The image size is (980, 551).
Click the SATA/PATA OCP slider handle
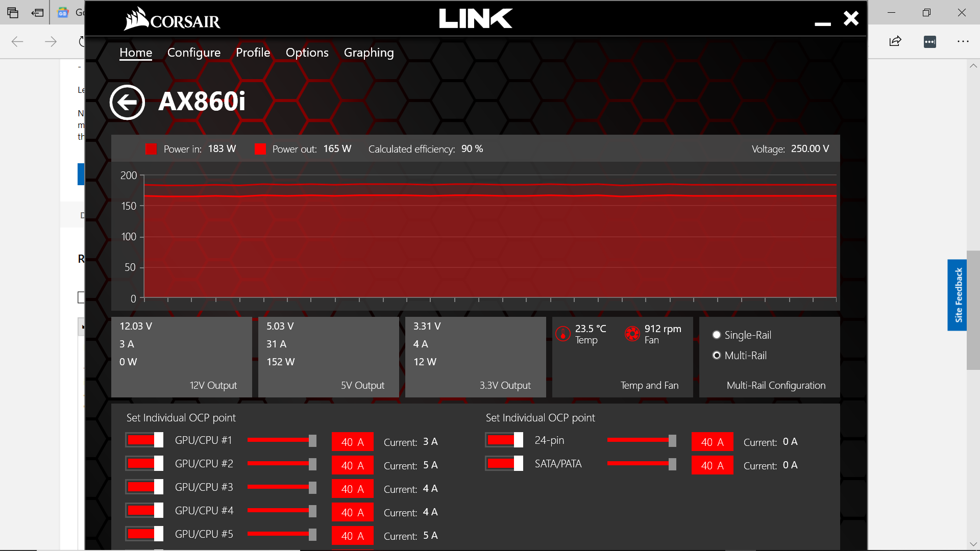tap(672, 464)
